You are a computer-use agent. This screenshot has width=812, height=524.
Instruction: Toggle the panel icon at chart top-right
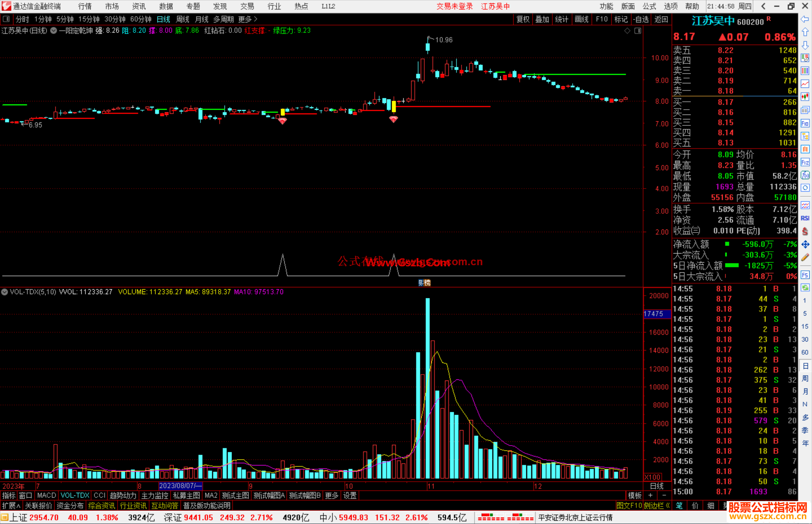pos(638,31)
